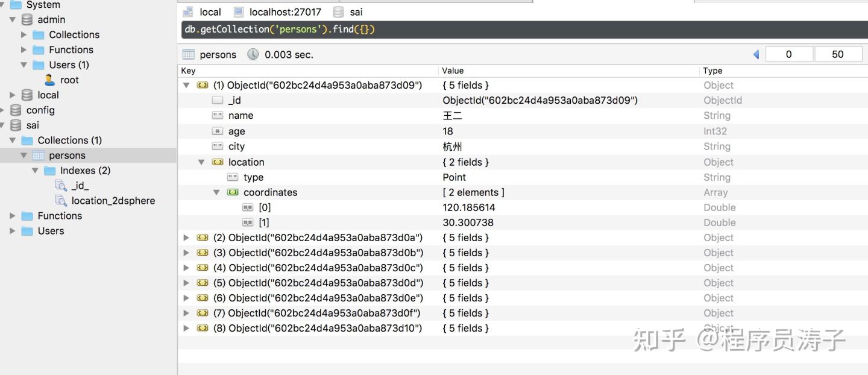Viewport: 868px width, 375px height.
Task: Collapse the first ObjectId document
Action: pyautogui.click(x=186, y=86)
